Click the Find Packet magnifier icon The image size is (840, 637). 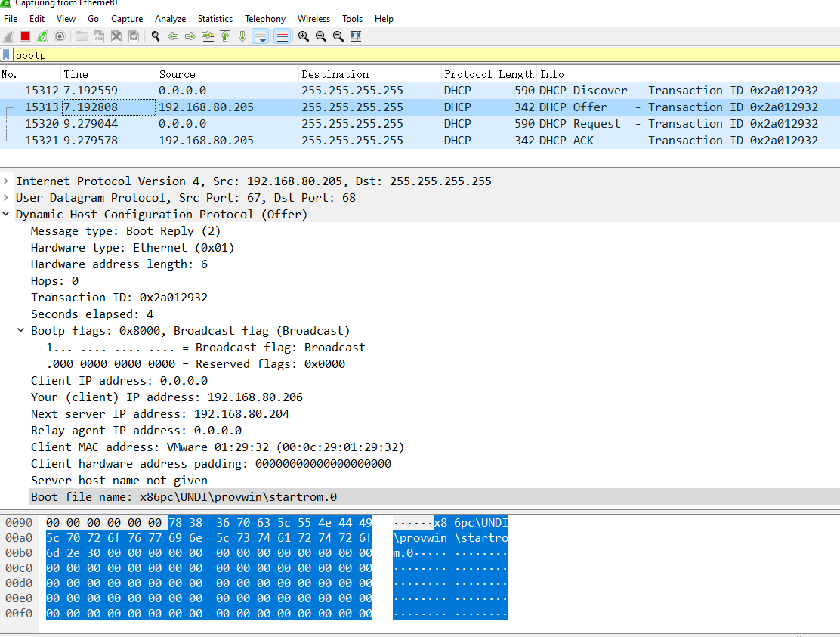pyautogui.click(x=156, y=36)
